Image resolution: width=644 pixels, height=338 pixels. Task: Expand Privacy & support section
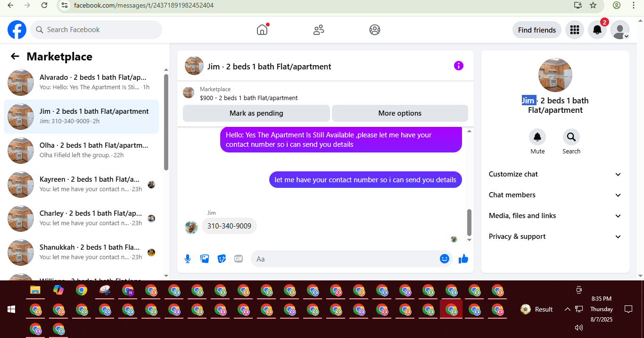pyautogui.click(x=555, y=237)
